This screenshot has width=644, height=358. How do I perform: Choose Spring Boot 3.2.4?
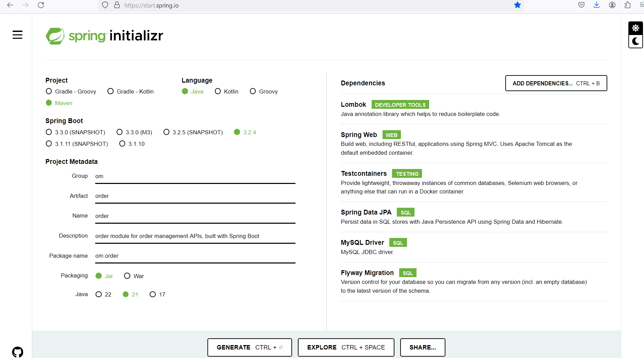point(245,132)
